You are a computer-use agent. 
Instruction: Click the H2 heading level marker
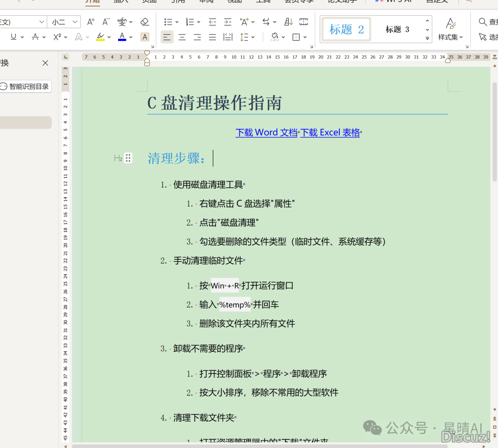pos(118,158)
